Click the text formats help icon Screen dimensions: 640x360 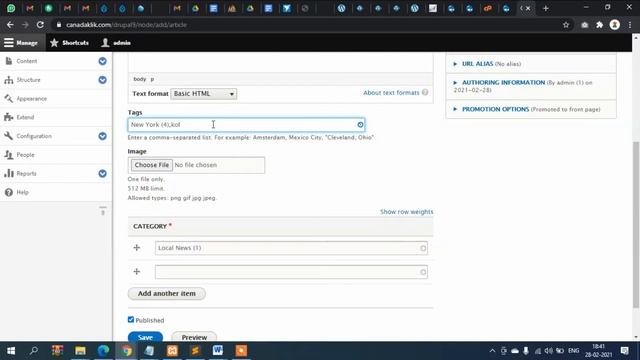tap(425, 93)
